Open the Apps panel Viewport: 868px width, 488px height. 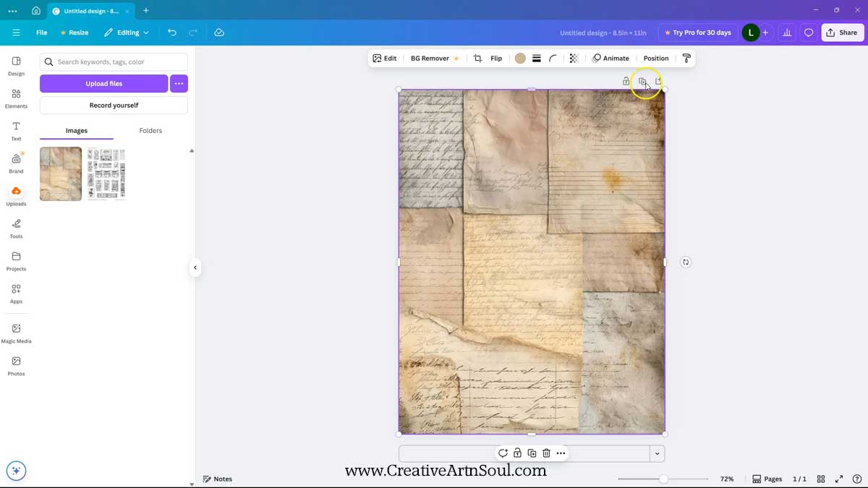point(16,293)
